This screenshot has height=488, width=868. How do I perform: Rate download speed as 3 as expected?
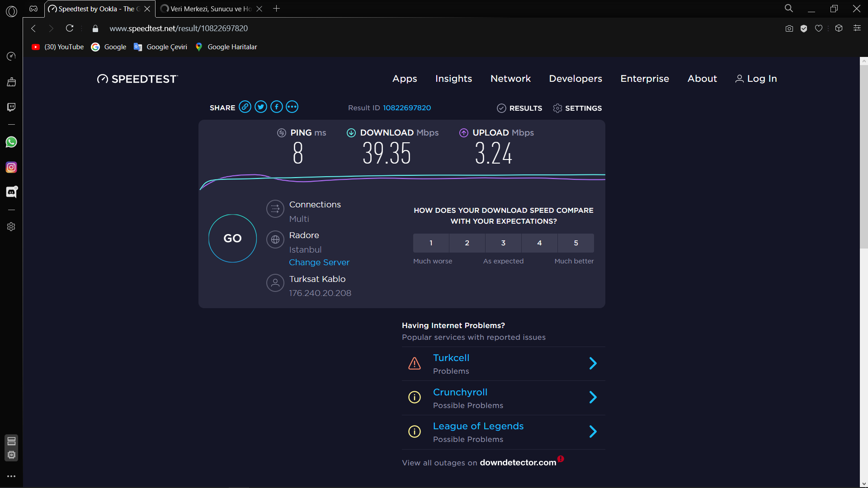point(503,243)
